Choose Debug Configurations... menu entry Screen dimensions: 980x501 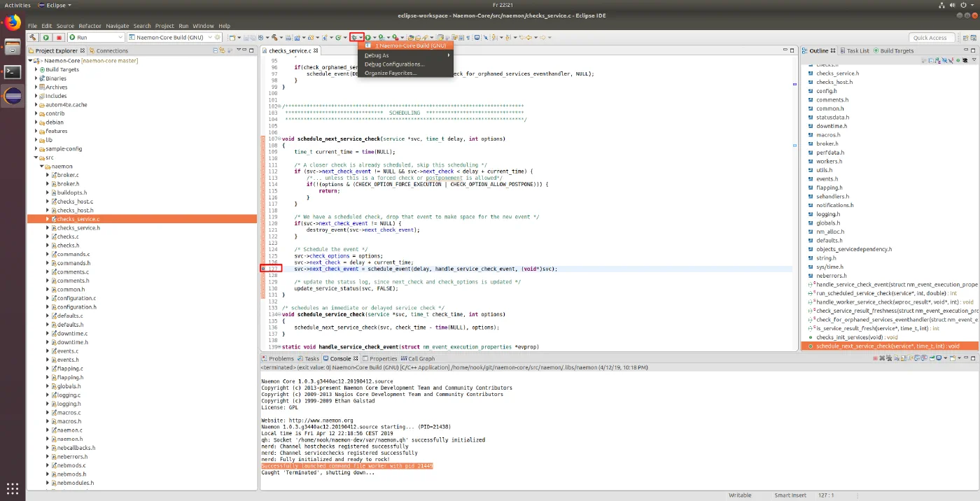tap(405, 64)
